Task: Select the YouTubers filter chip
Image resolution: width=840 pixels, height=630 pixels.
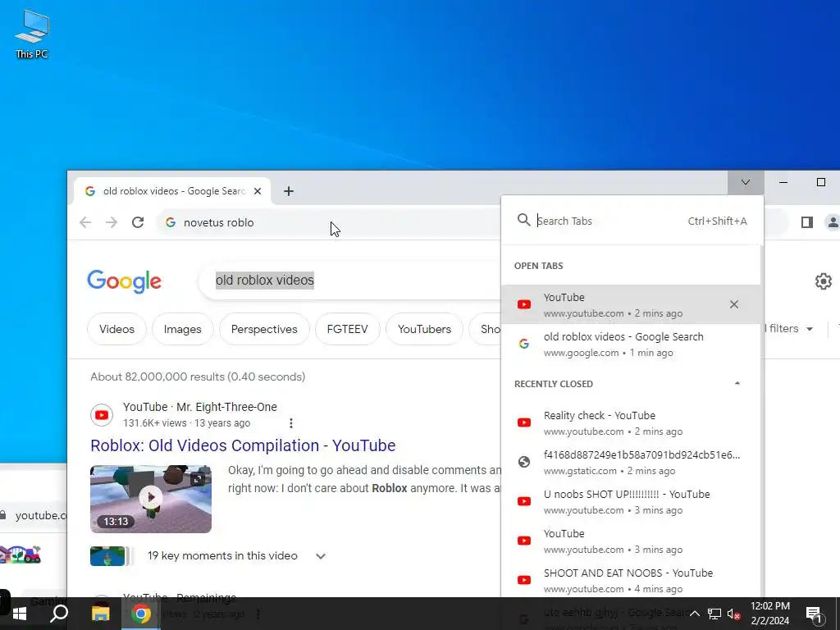Action: click(x=424, y=329)
